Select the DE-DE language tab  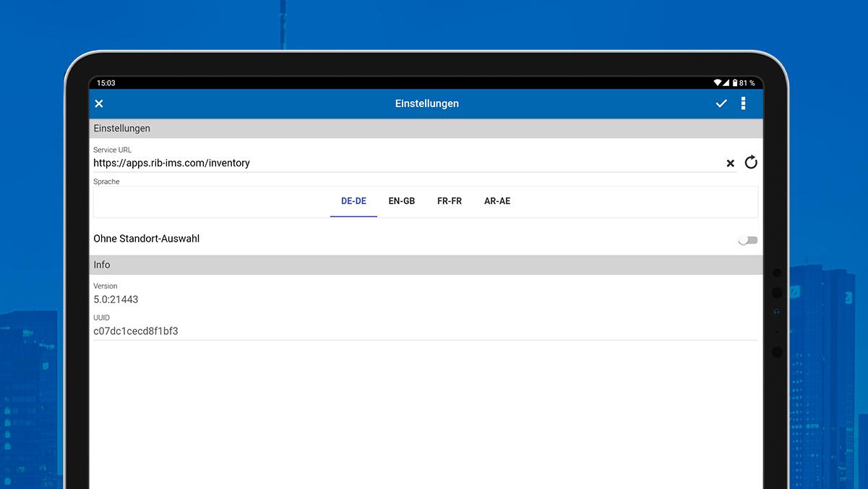[353, 201]
